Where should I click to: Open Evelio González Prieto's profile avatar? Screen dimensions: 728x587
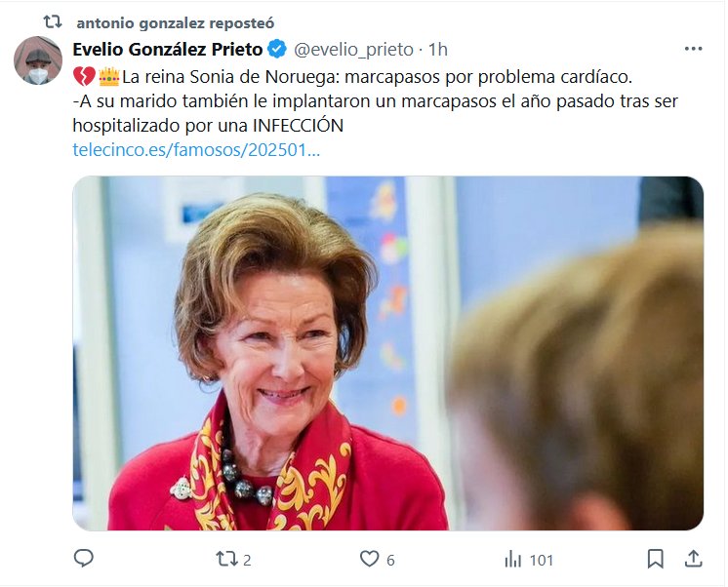38,60
